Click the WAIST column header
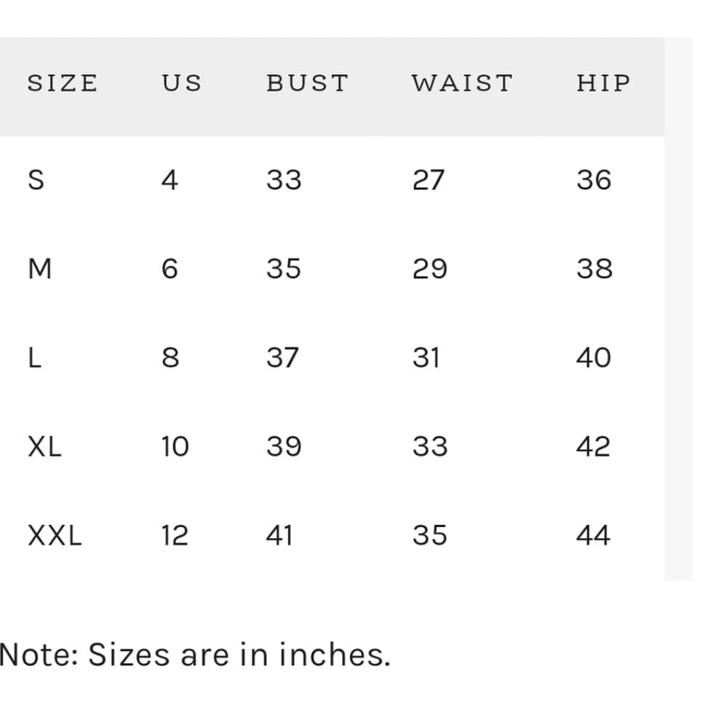The width and height of the screenshot is (727, 728). (x=462, y=84)
